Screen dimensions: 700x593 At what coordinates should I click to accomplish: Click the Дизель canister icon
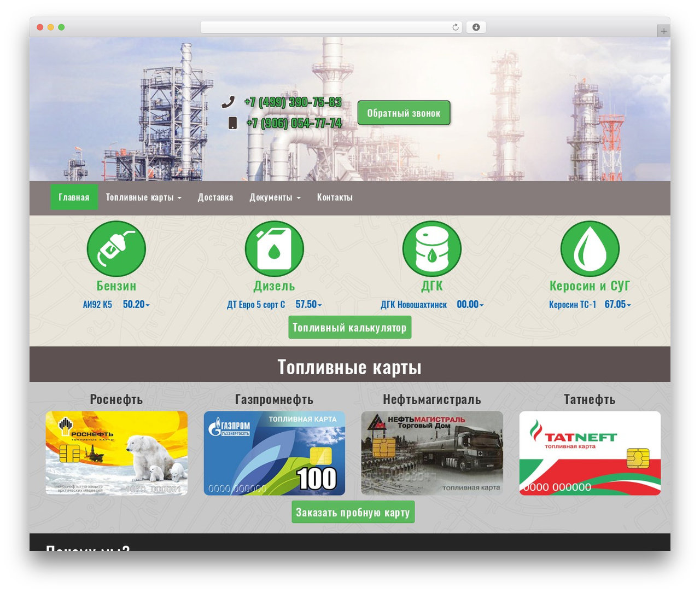(x=274, y=248)
